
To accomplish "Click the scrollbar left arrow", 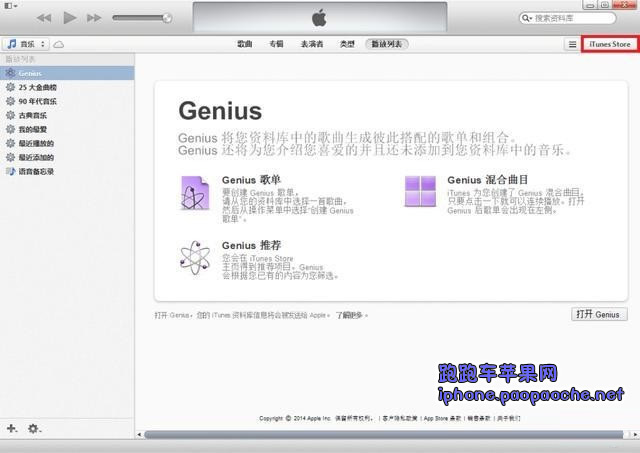I will (x=139, y=435).
